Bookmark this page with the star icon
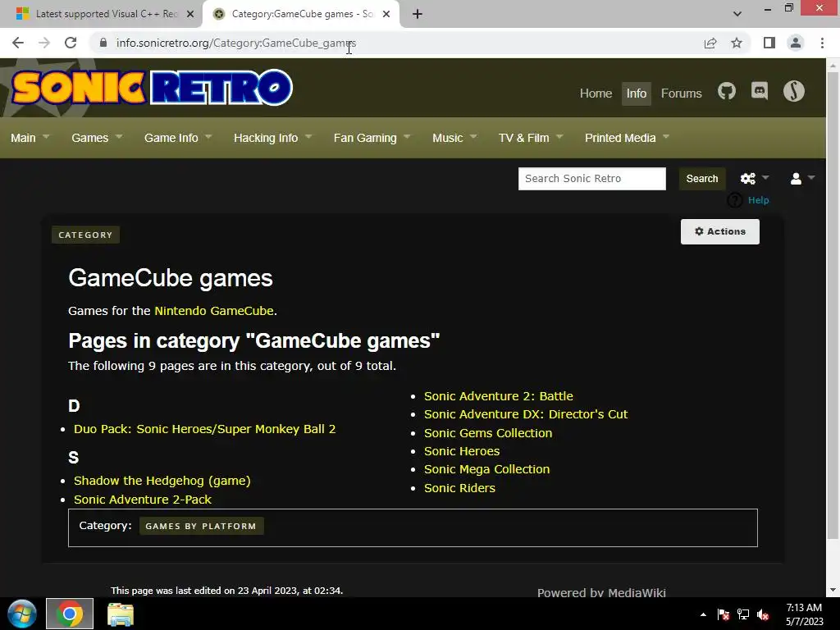 click(x=737, y=43)
